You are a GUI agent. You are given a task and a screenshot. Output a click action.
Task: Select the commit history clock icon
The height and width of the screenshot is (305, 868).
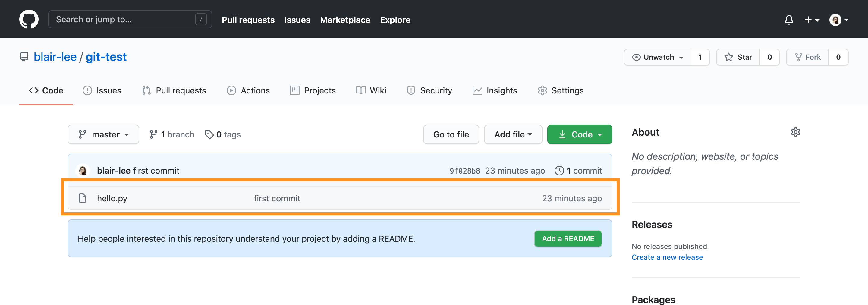559,171
